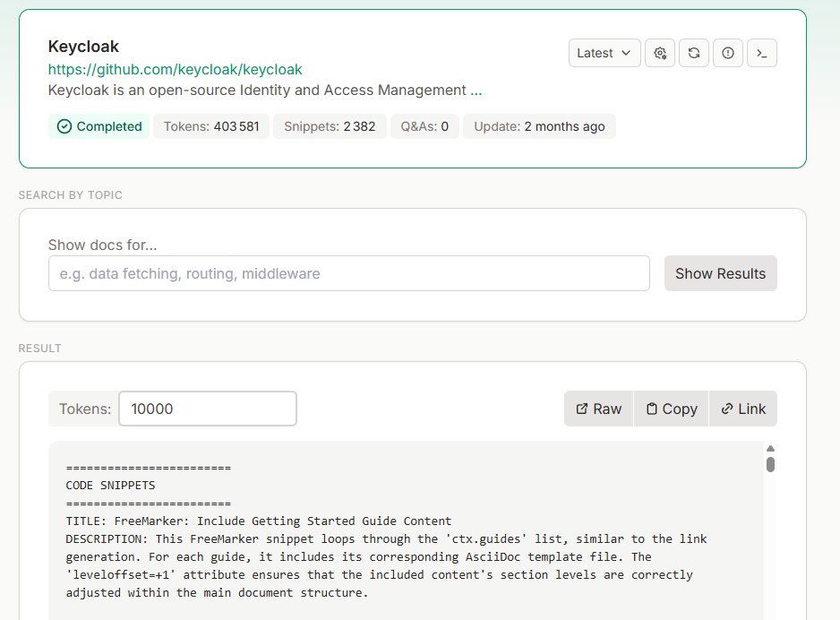The width and height of the screenshot is (840, 620).
Task: Click the result scrollbar up arrow
Action: [770, 449]
